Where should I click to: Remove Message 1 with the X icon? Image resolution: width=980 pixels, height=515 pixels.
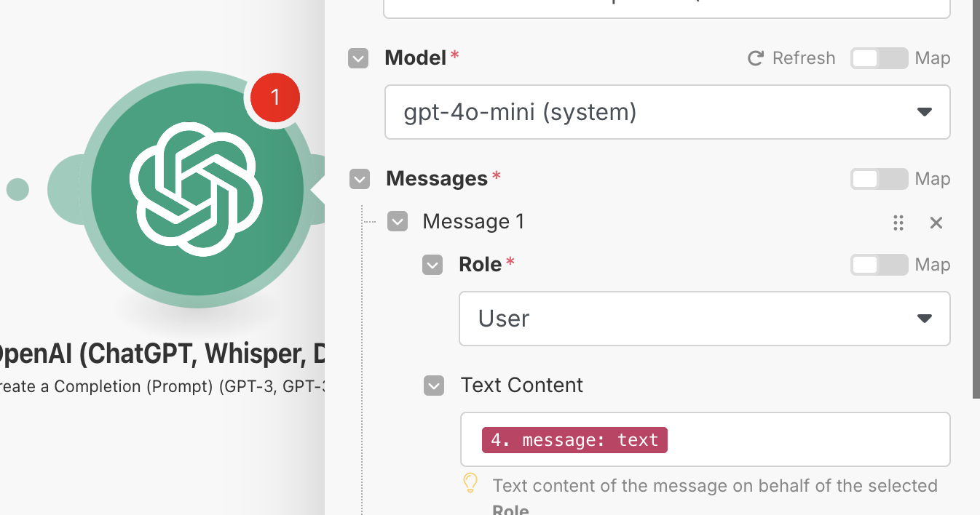click(x=936, y=223)
